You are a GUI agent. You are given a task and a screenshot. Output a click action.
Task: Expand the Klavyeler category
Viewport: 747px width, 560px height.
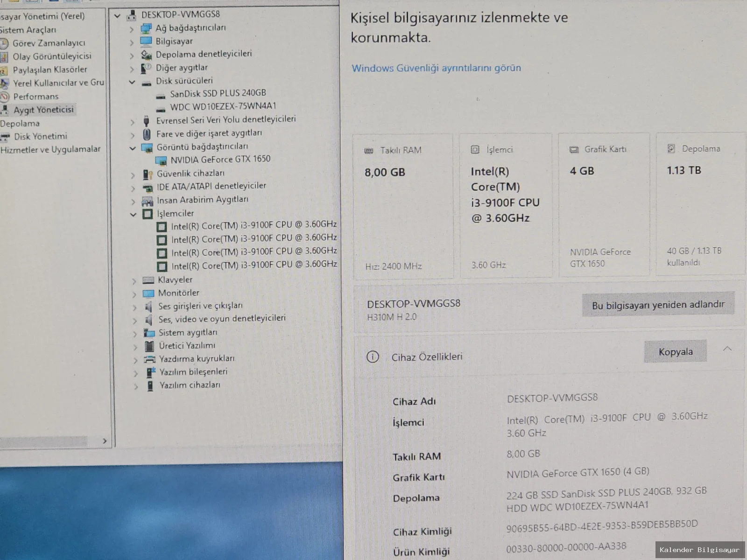pos(134,281)
